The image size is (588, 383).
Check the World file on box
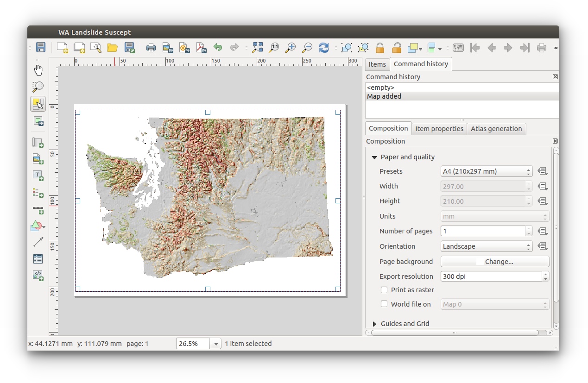coord(384,304)
